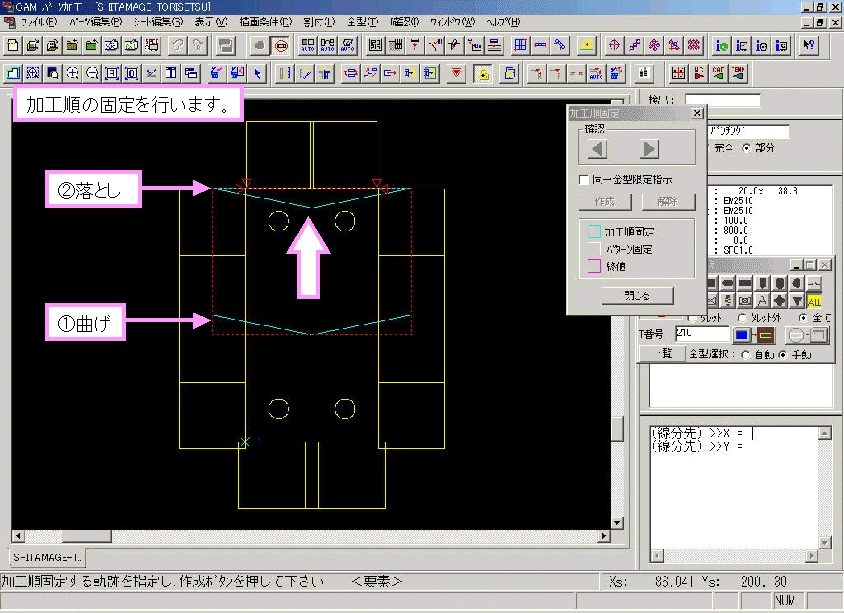Click the SPEC settings toolbar icon
The image size is (844, 613).
(152, 46)
